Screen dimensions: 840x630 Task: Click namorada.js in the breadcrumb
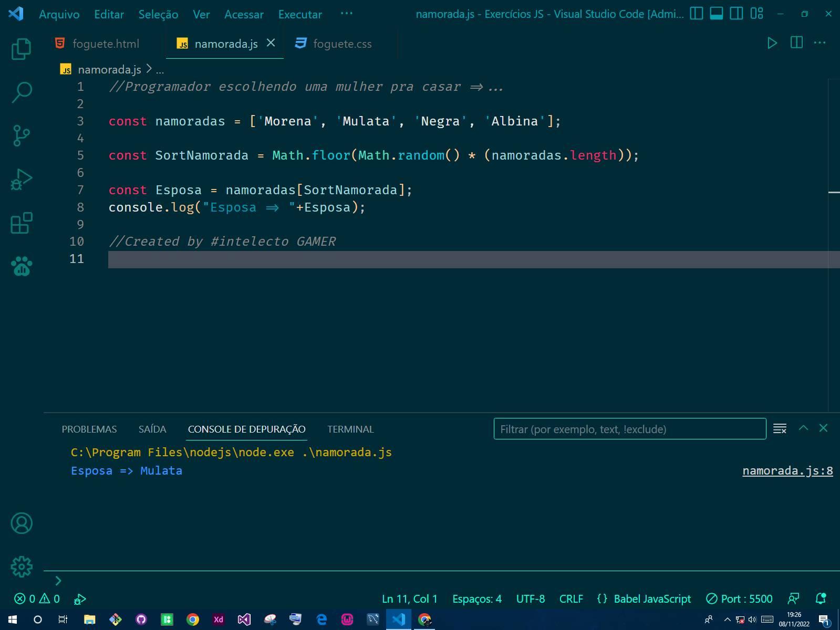pyautogui.click(x=109, y=69)
